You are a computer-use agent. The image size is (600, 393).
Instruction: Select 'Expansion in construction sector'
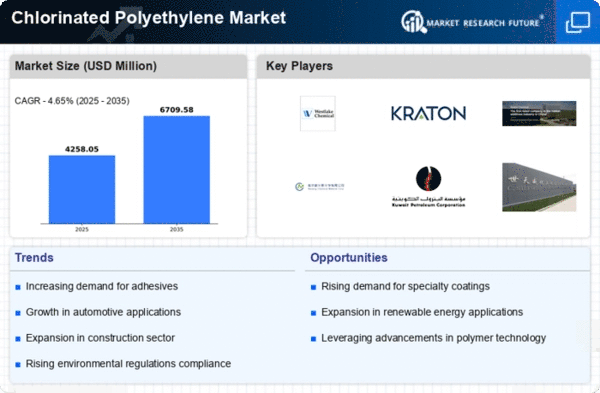(100, 338)
